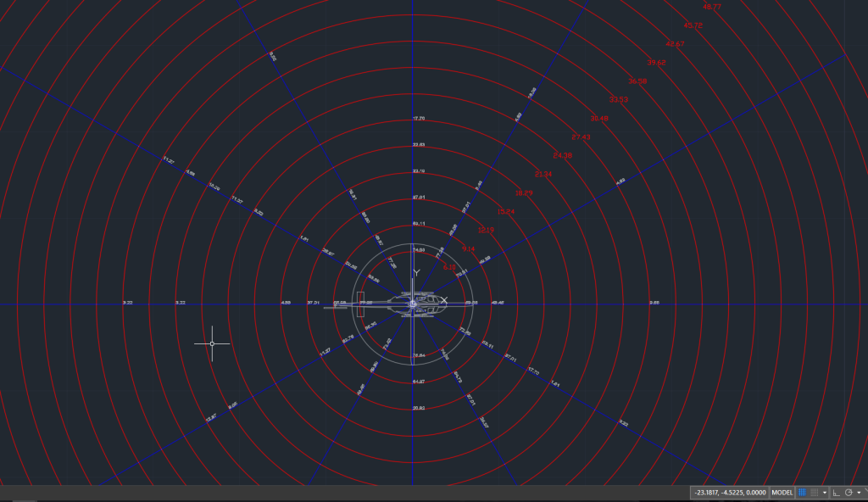The height and width of the screenshot is (502, 868).
Task: Toggle polar tracking in the status bar
Action: coord(849,492)
